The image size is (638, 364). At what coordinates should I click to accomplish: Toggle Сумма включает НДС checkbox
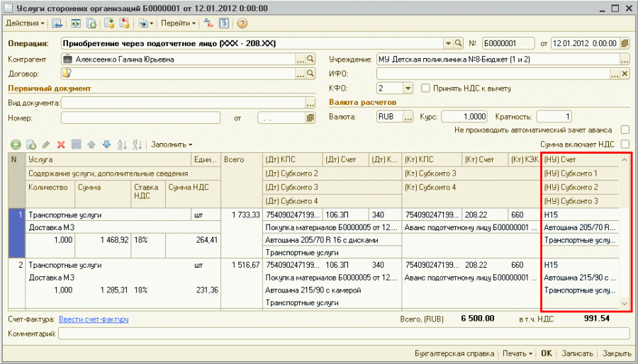click(x=625, y=144)
